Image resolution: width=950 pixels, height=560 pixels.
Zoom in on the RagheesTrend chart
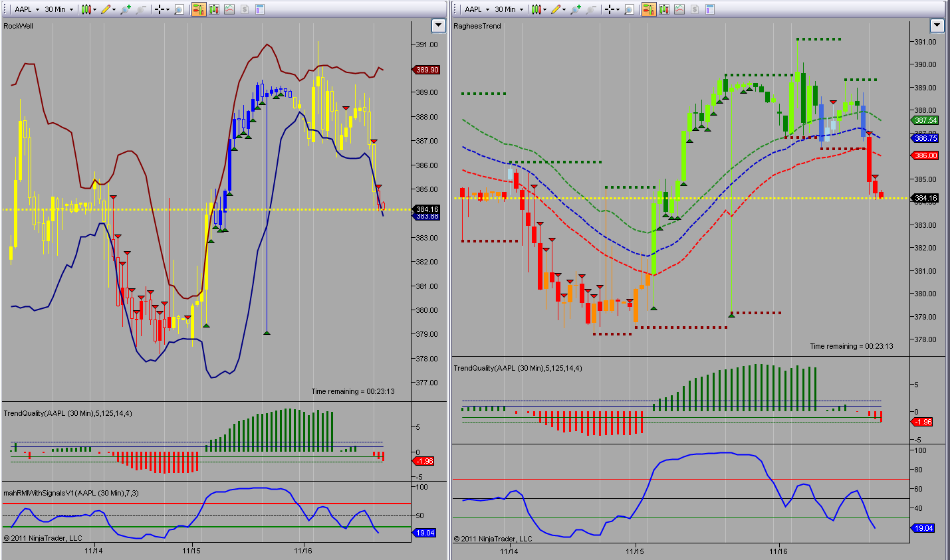[x=576, y=9]
